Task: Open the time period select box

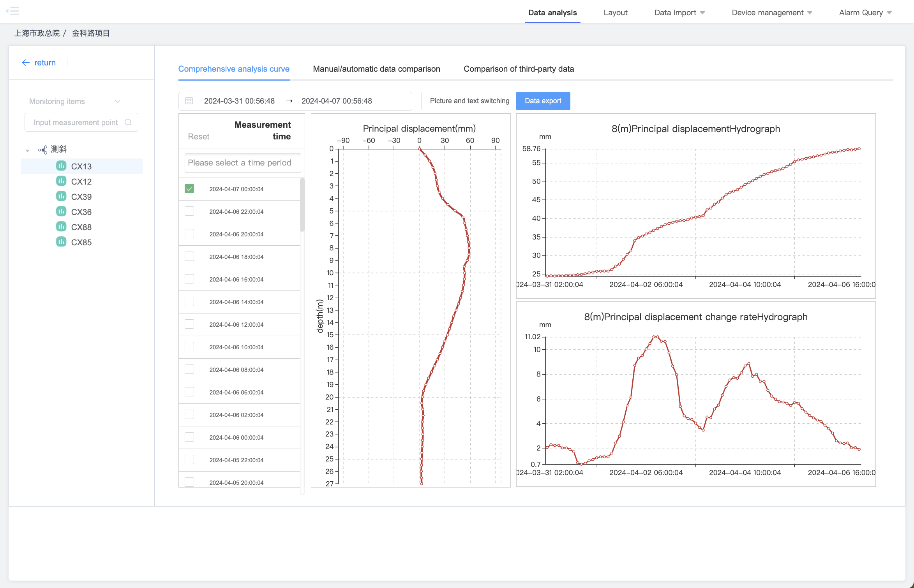Action: point(243,163)
